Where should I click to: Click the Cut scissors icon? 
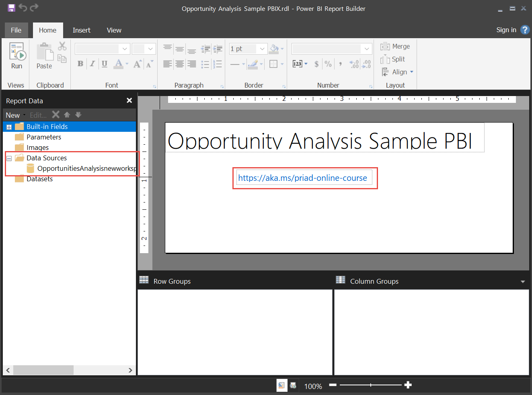point(62,46)
